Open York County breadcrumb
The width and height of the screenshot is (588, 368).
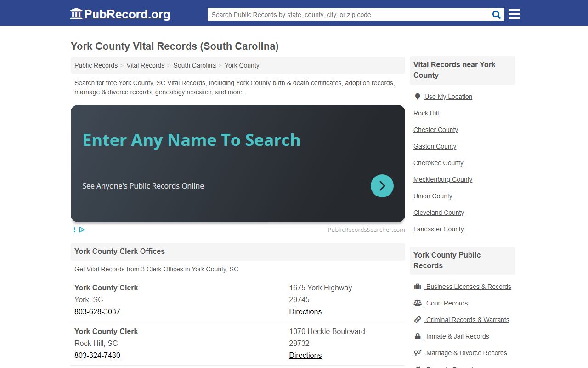click(242, 65)
